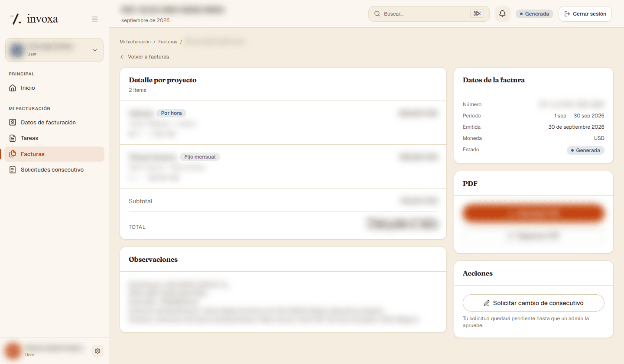Screen dimensions: 624x364
Task: Click user avatar at sidebar bottom
Action: pyautogui.click(x=13, y=351)
